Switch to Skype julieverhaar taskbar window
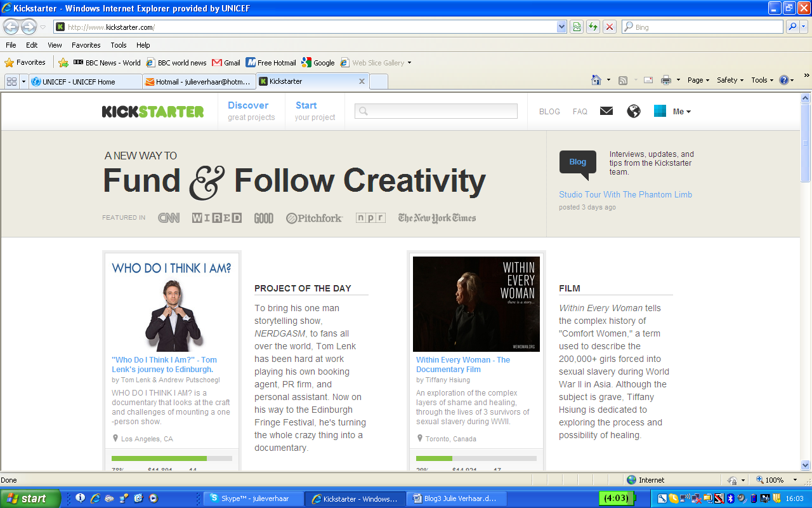Screen dimensions: 812x508 [253, 498]
